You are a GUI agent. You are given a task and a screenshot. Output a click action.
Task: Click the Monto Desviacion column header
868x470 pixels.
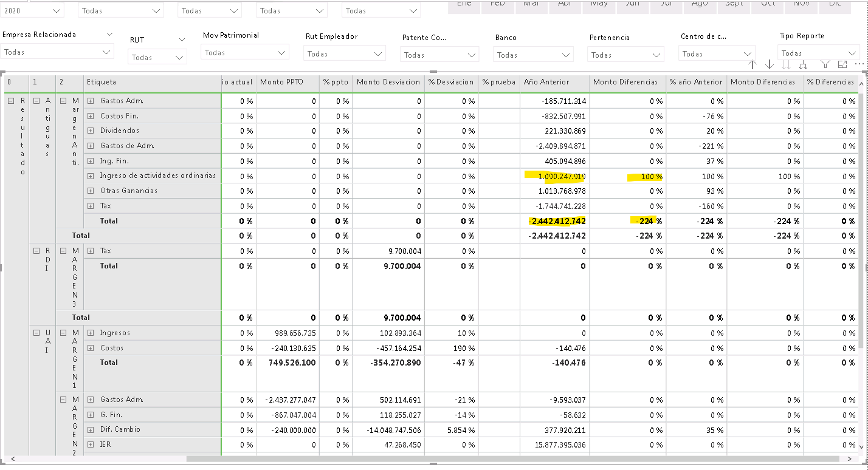pos(388,82)
